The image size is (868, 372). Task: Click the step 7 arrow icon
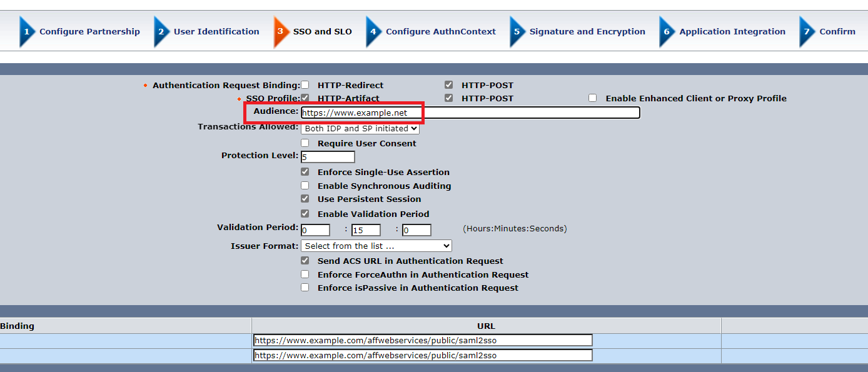(807, 32)
